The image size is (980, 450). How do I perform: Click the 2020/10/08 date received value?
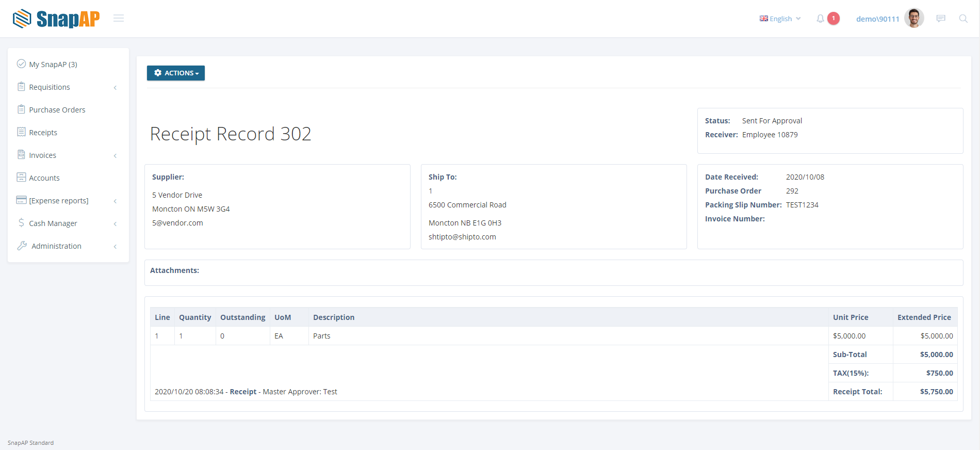pos(805,177)
